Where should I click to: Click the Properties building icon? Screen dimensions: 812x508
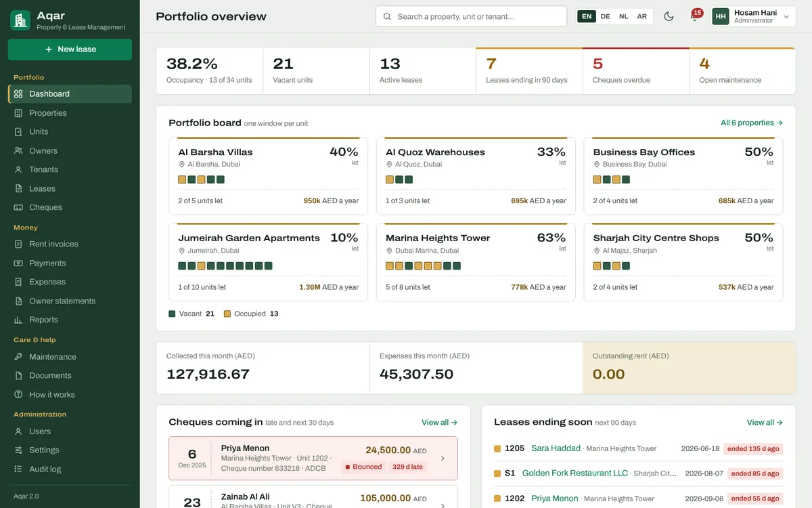(18, 113)
